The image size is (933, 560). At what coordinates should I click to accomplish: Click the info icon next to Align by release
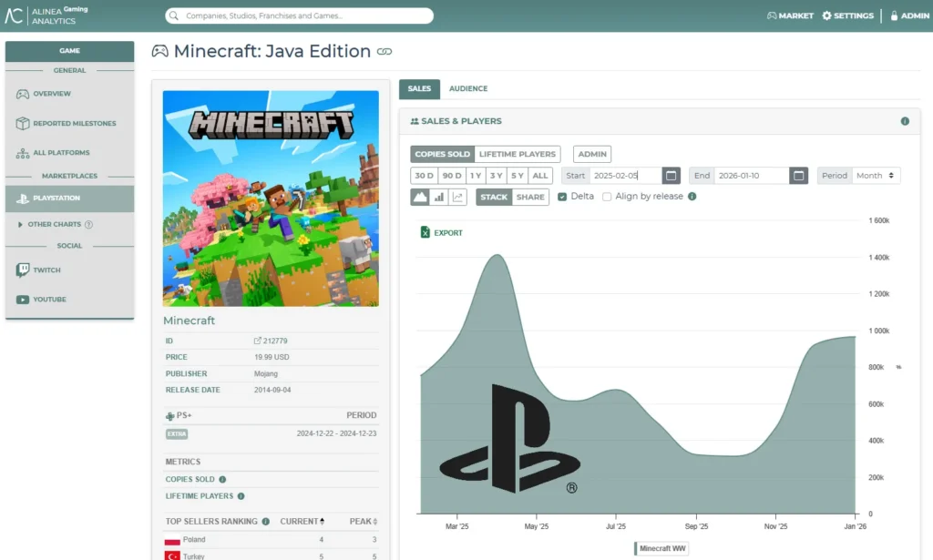[692, 197]
